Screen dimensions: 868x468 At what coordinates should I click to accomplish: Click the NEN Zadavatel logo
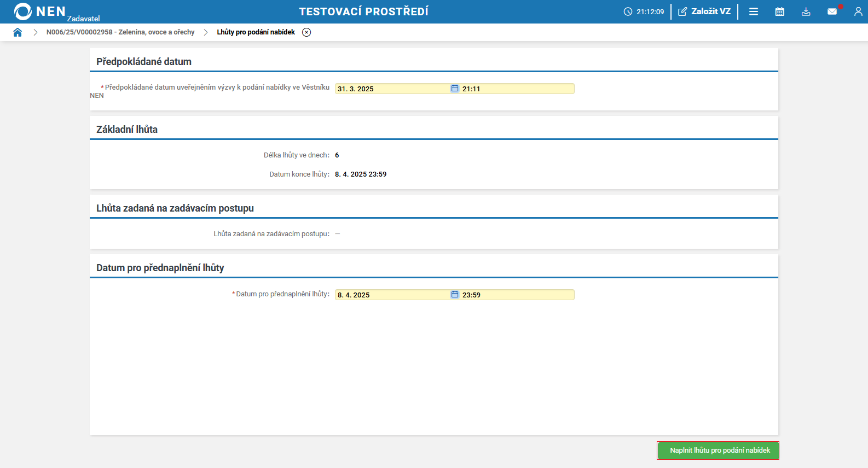click(x=56, y=12)
